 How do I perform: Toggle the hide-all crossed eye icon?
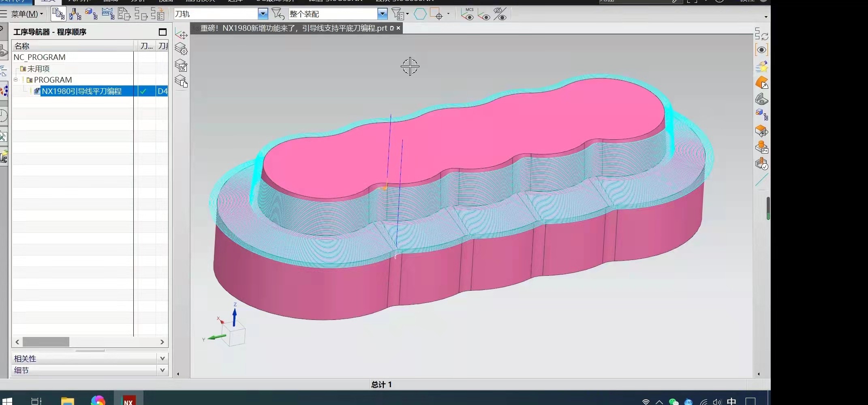tap(500, 14)
